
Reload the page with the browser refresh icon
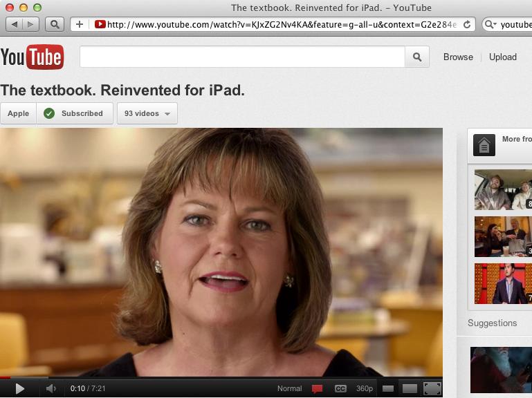(467, 24)
